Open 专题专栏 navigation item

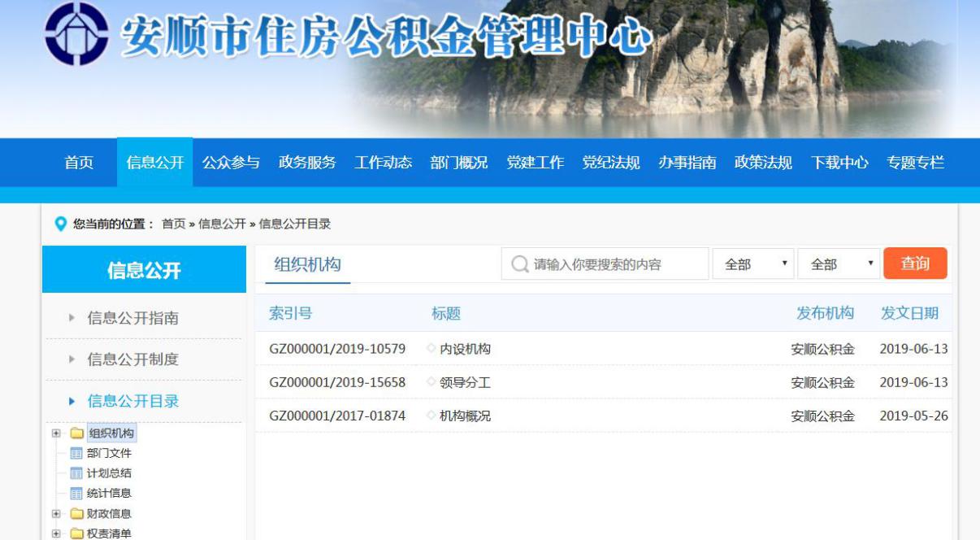point(915,163)
